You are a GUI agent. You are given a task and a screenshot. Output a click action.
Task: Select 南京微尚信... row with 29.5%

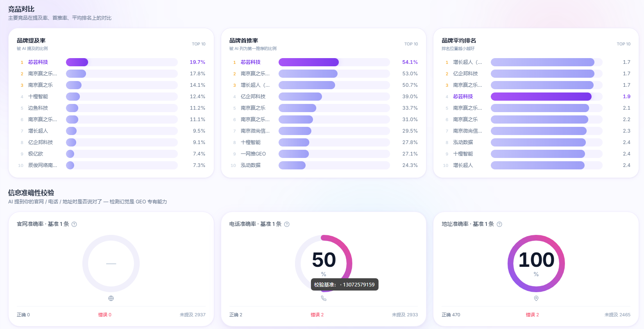coord(324,131)
